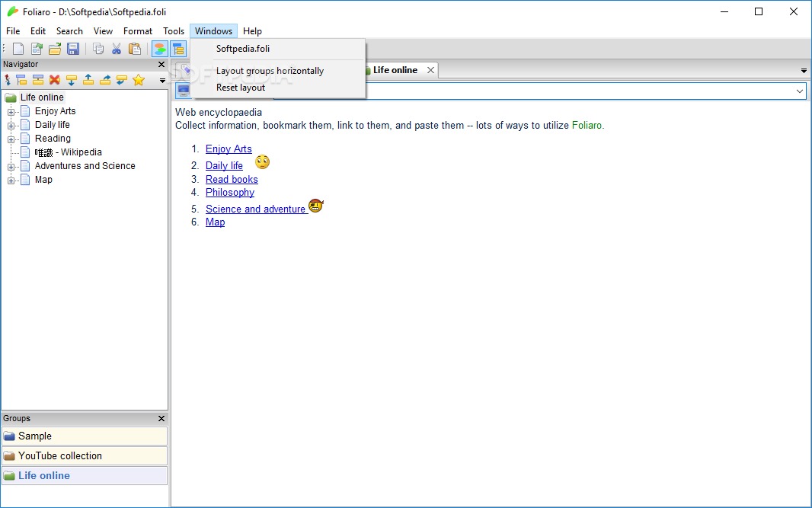Open the Tools menu
This screenshot has height=508, width=812.
pyautogui.click(x=174, y=31)
